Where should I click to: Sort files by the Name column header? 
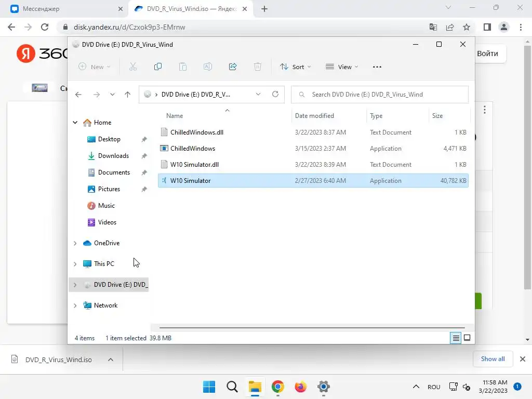coord(224,116)
